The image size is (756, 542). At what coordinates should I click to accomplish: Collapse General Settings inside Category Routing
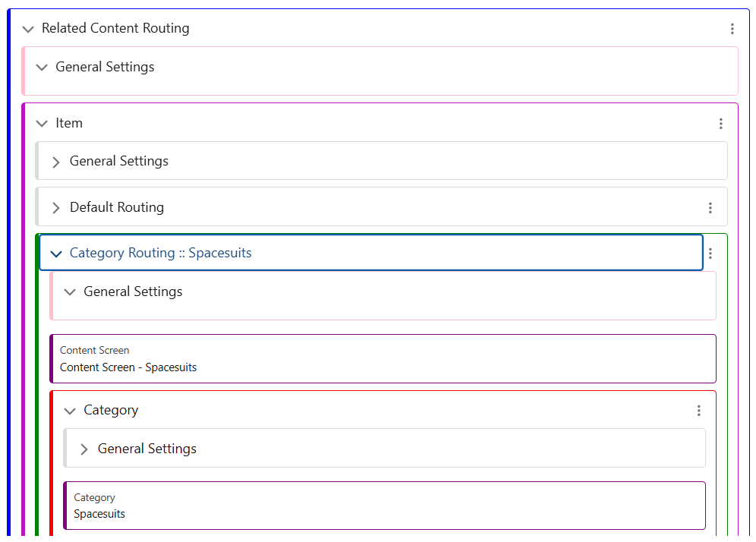tap(70, 292)
